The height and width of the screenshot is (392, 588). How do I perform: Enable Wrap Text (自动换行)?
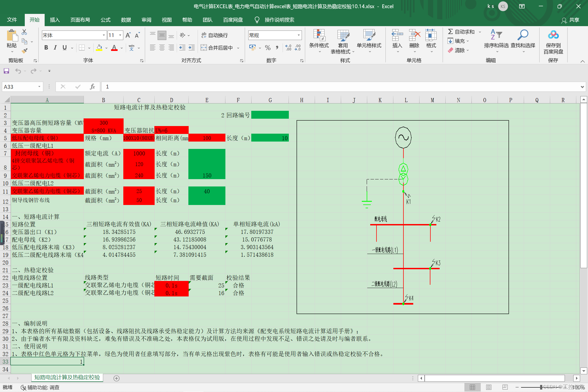(214, 35)
